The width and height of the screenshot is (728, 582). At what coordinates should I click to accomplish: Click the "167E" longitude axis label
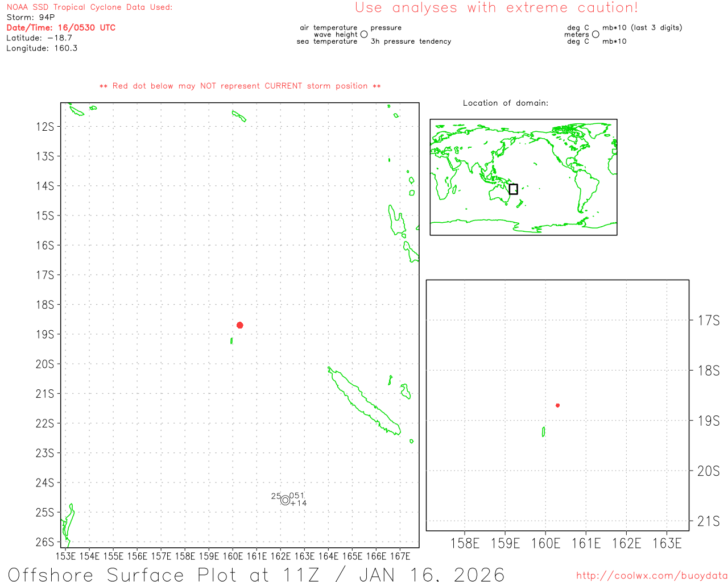[x=400, y=556]
